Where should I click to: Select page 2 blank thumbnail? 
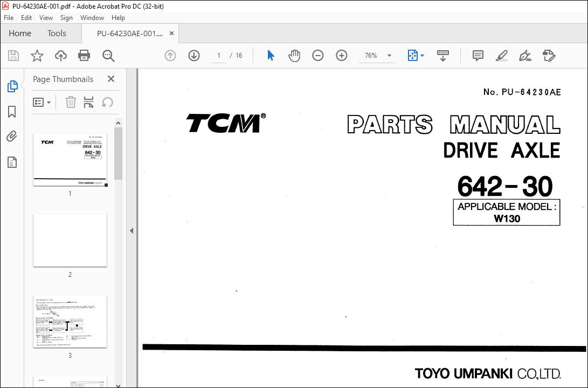(70, 240)
